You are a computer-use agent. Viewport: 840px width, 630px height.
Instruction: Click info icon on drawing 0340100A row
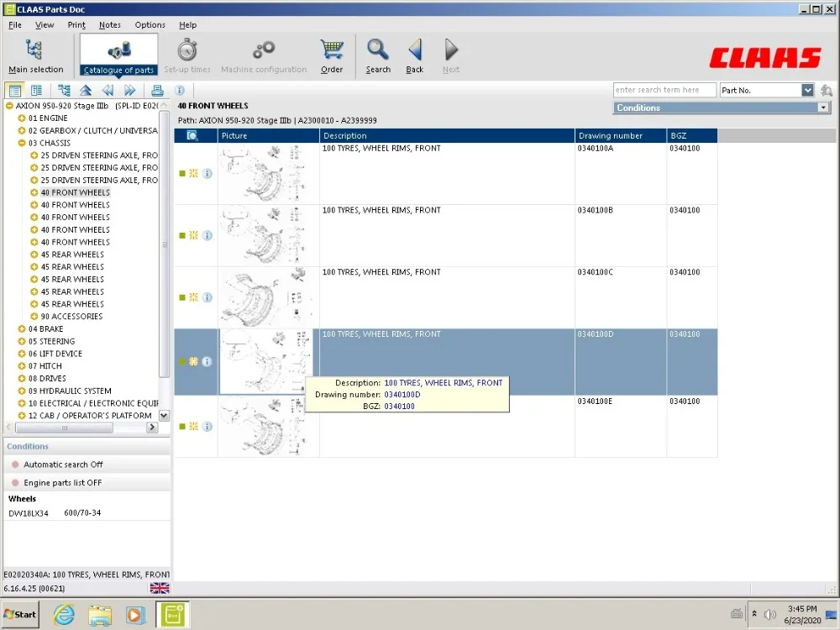[x=207, y=174]
